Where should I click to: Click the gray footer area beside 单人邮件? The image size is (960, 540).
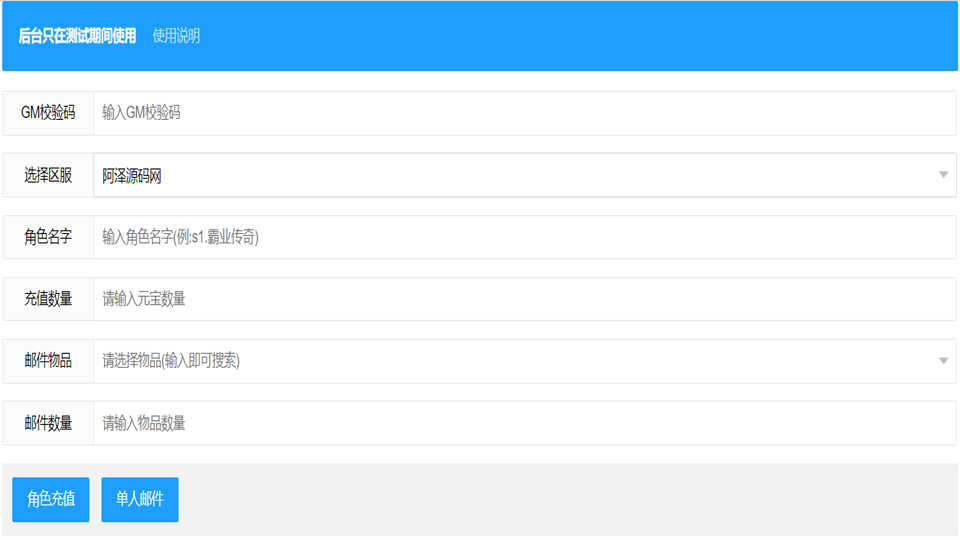click(560, 499)
